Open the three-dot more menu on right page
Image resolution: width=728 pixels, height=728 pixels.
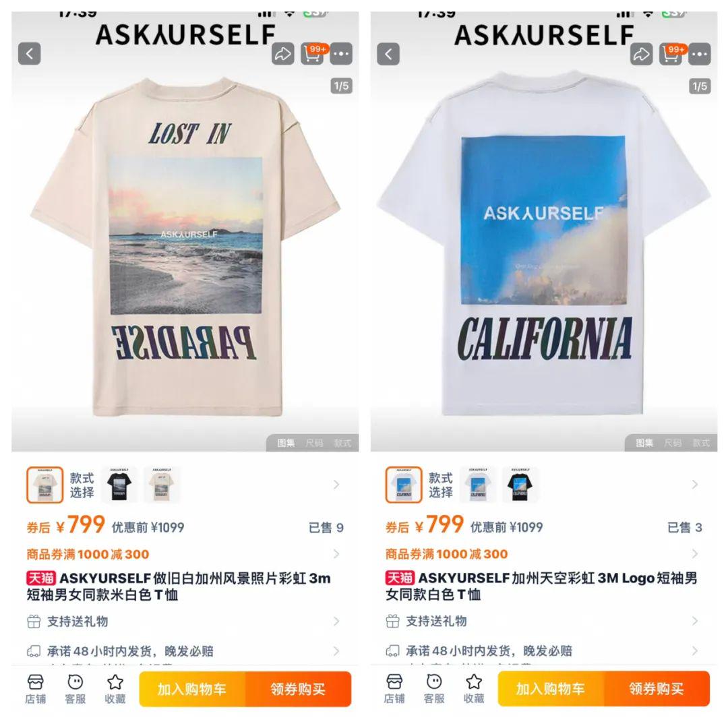coord(700,54)
